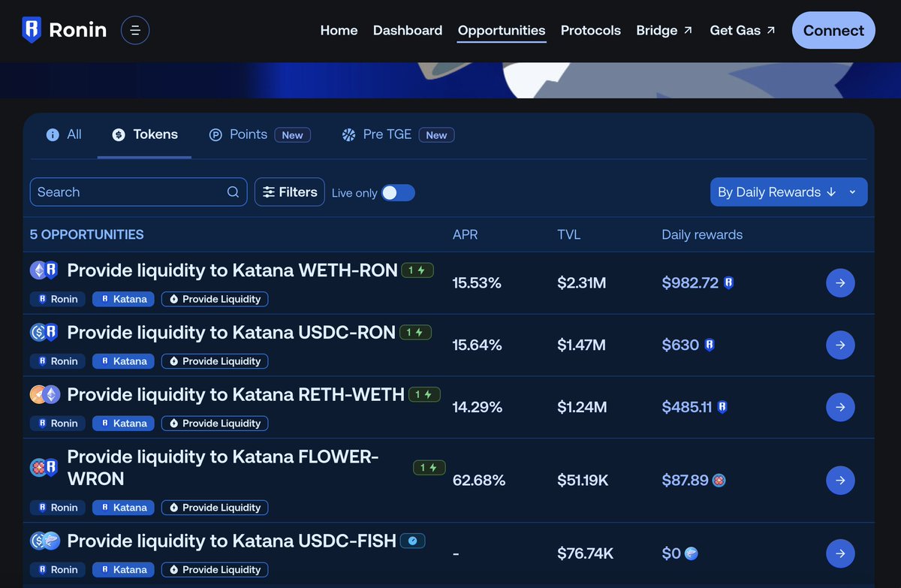Open arrow button for FLOWER-WRON row

[x=840, y=480]
